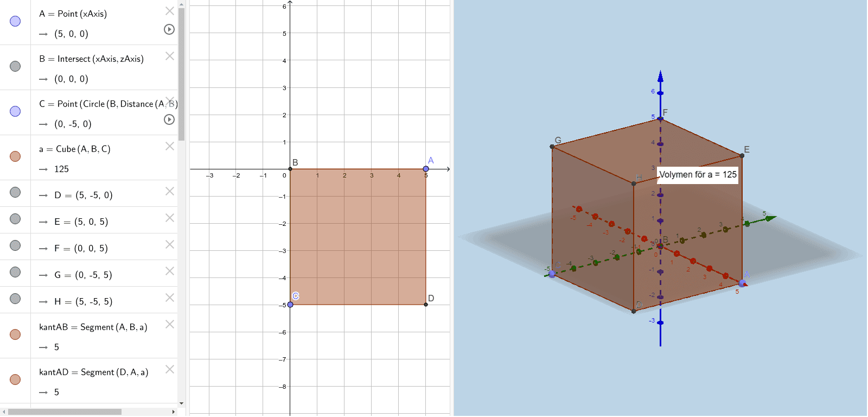Select point C in the 2D graphics view
The height and width of the screenshot is (417, 868).
(x=290, y=305)
